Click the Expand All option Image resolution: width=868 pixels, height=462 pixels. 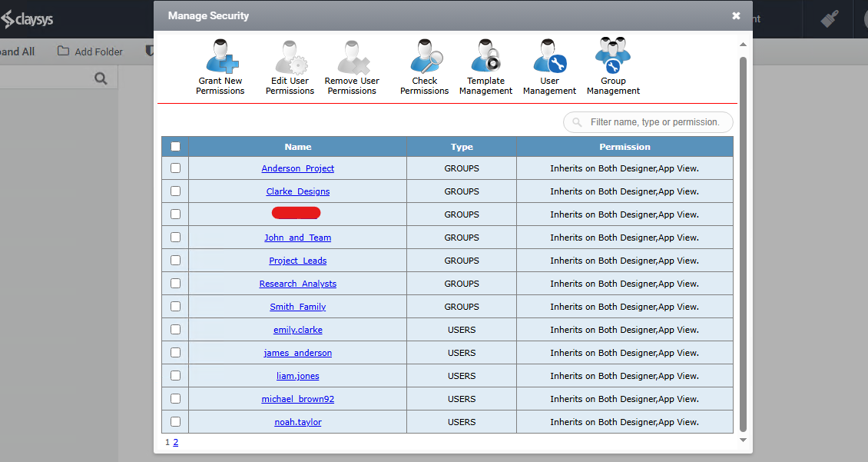[17, 52]
